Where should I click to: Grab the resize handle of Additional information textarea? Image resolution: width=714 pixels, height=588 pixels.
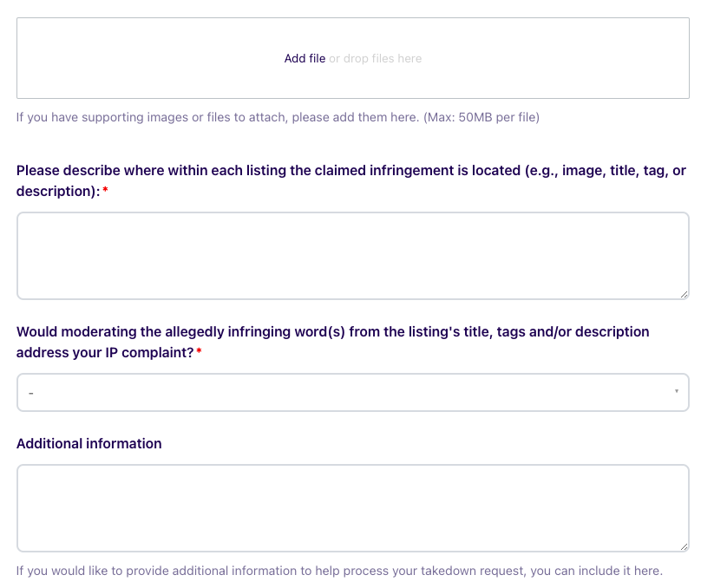[x=684, y=547]
